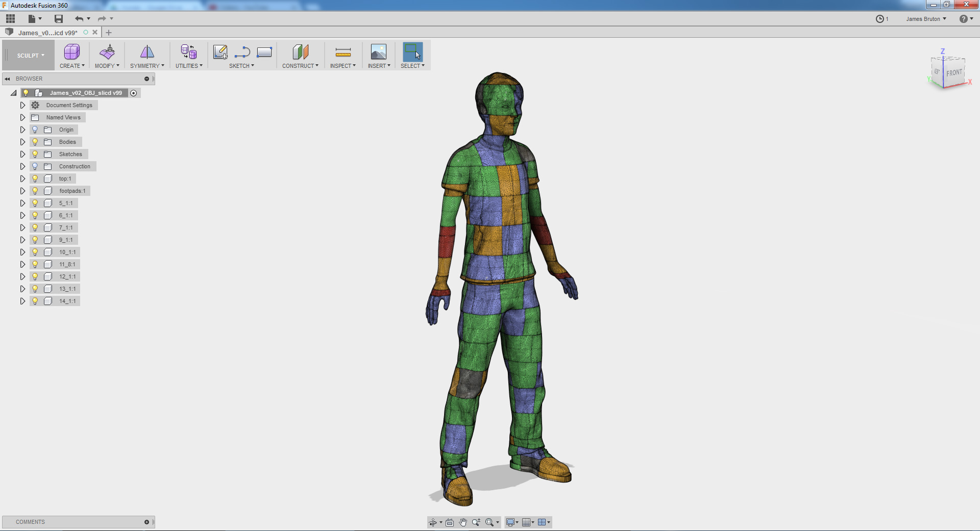Open the Utilities convert icon
Viewport: 980px width, 531px height.
(189, 52)
